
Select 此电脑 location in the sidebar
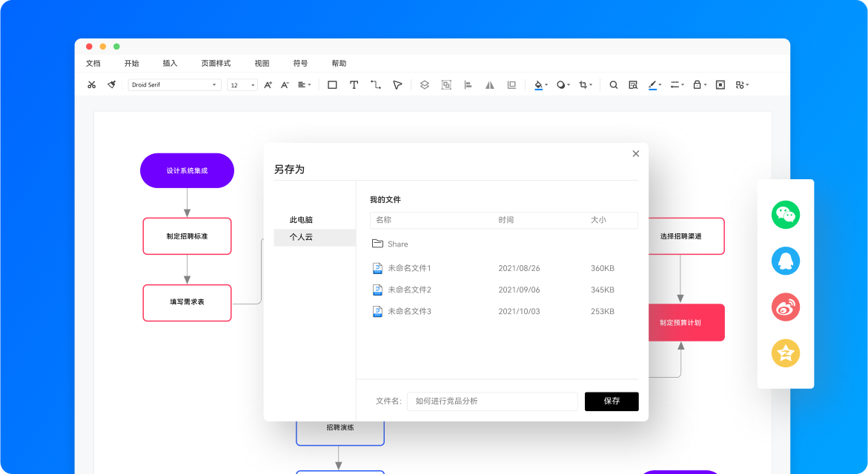pos(301,219)
